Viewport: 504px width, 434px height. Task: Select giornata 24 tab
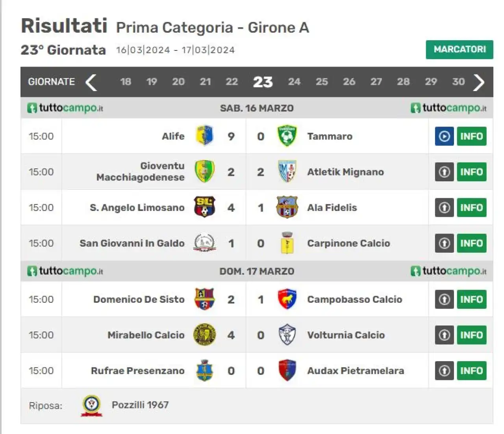tap(294, 82)
